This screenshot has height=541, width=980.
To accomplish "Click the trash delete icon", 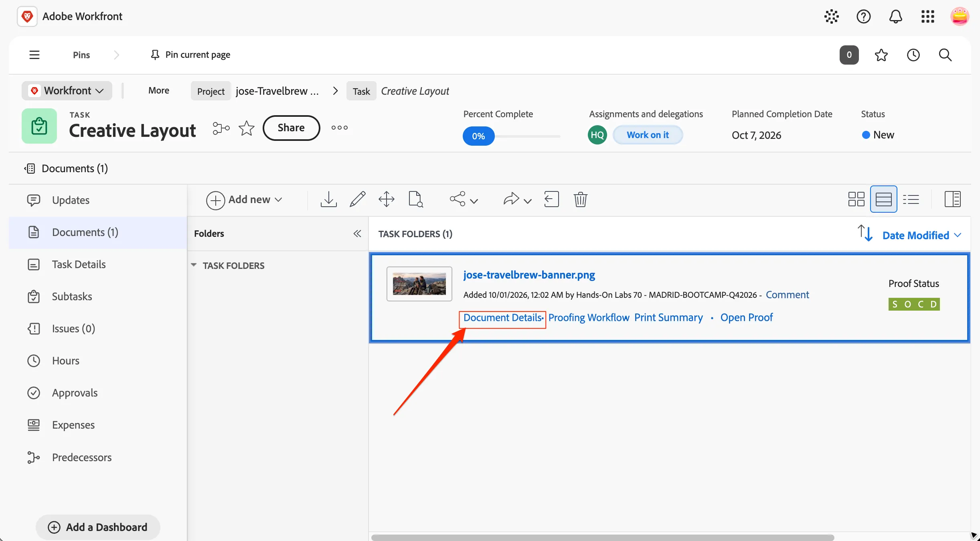I will point(580,199).
